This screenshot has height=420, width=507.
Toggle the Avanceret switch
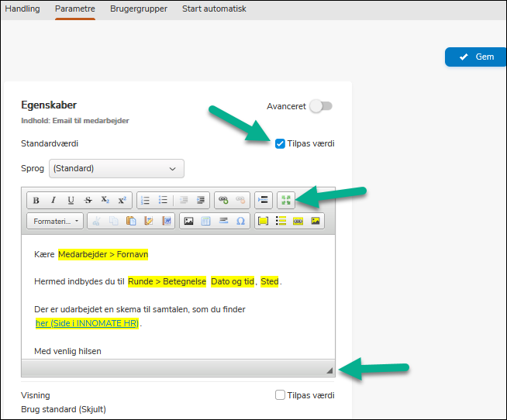[x=320, y=106]
